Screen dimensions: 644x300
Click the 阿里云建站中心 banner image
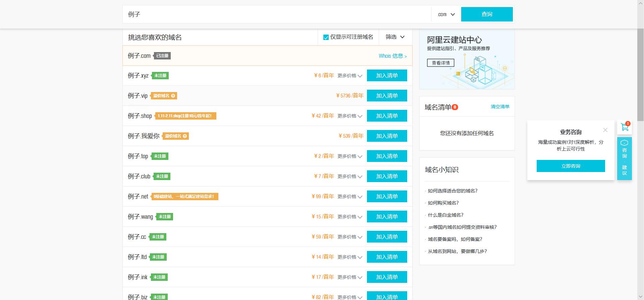467,59
